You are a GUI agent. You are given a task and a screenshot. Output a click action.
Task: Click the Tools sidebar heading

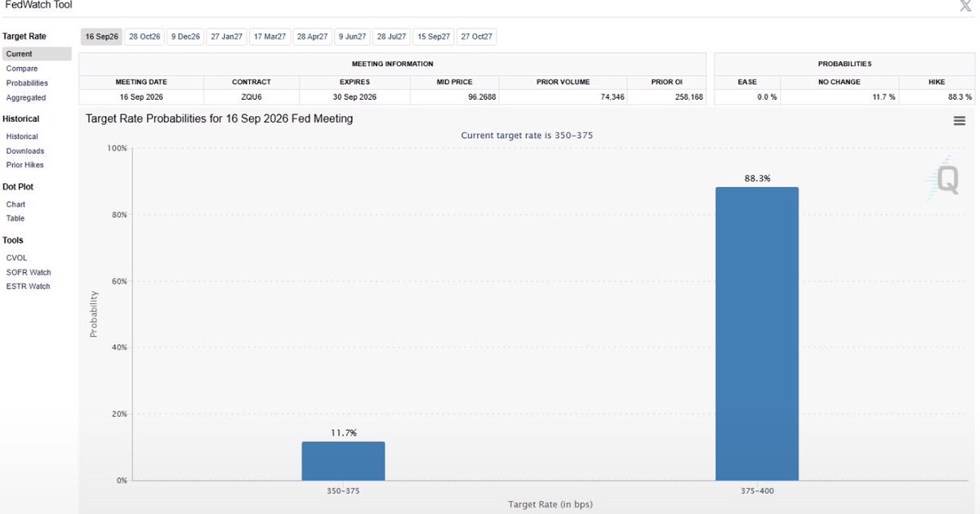coord(13,240)
